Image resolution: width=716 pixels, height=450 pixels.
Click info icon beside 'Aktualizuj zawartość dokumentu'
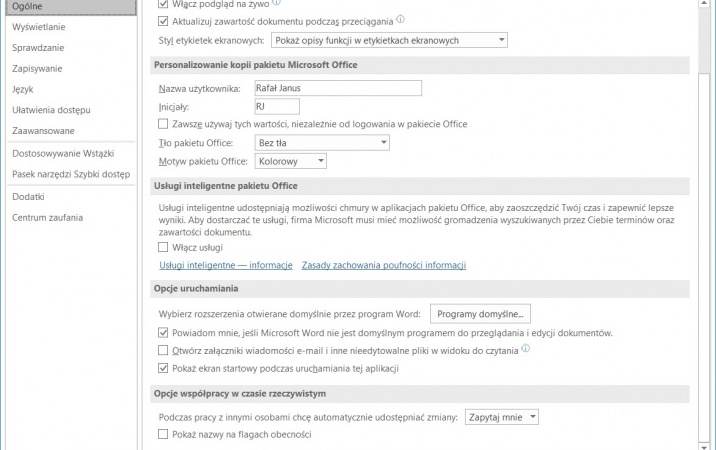pos(400,19)
